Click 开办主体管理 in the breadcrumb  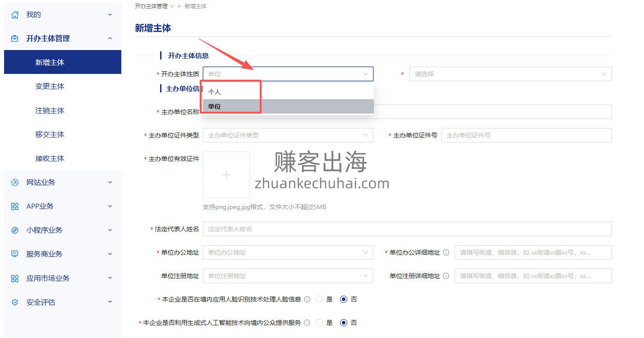[x=151, y=6]
